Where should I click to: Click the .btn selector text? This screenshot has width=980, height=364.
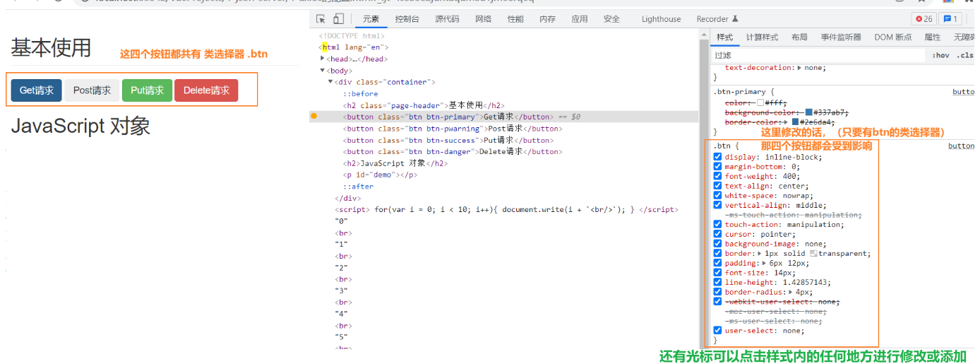pyautogui.click(x=722, y=146)
